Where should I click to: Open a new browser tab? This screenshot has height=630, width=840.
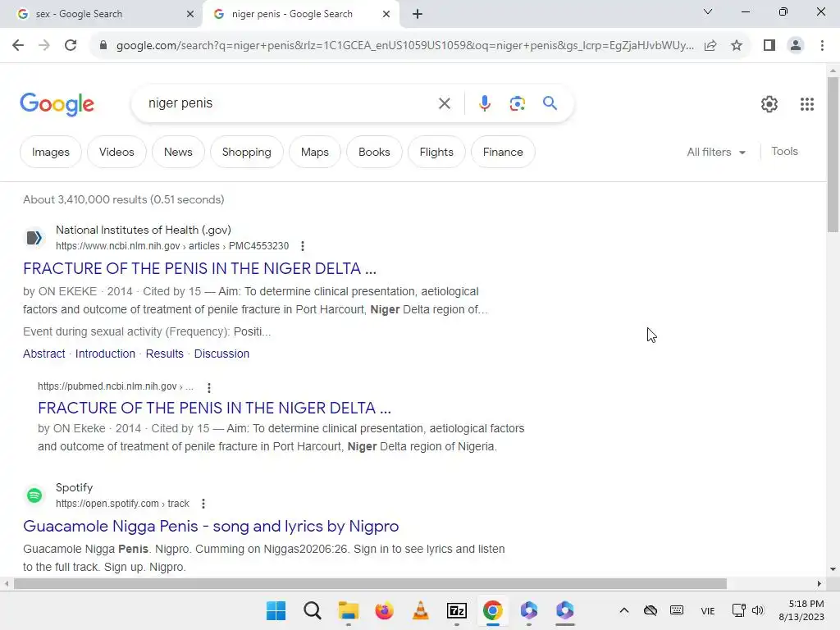(x=418, y=14)
